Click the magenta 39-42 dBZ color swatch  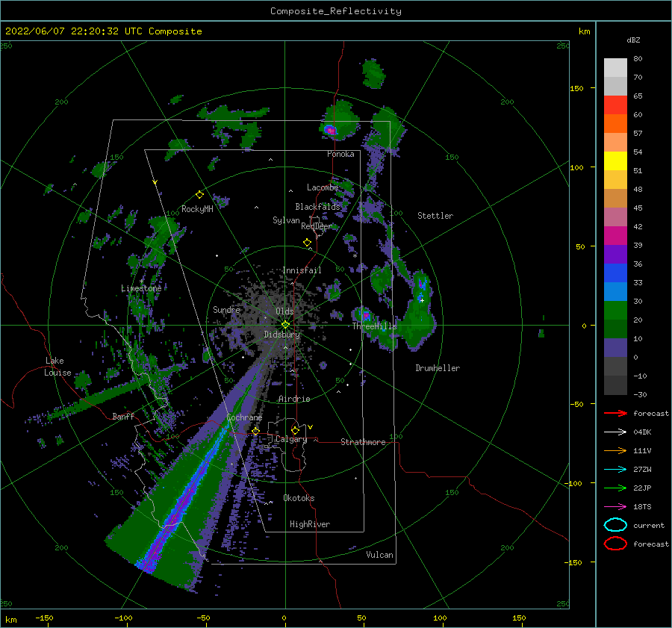pyautogui.click(x=615, y=236)
